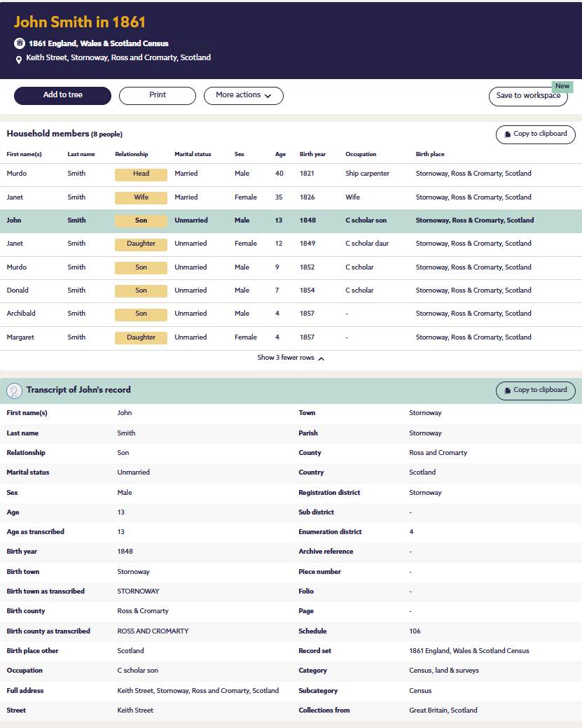Click John in highlighted household row
The image size is (582, 728).
14,220
